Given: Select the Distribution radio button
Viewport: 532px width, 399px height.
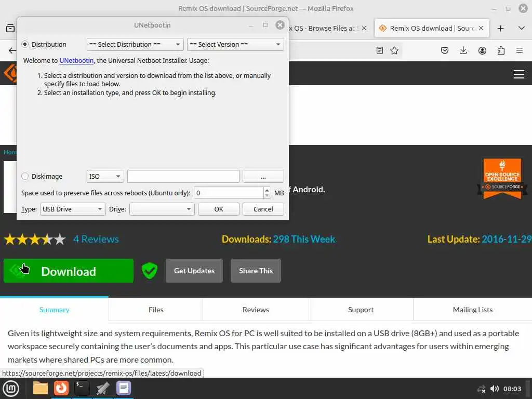Looking at the screenshot, I should click(x=25, y=44).
